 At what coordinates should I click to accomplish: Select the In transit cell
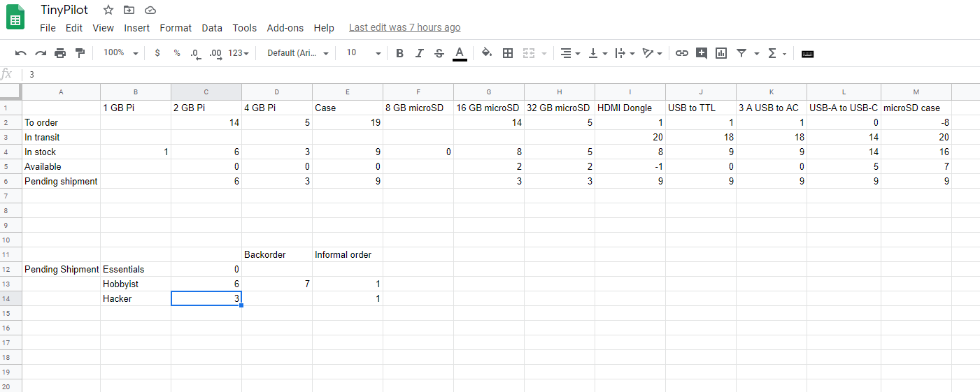(61, 137)
